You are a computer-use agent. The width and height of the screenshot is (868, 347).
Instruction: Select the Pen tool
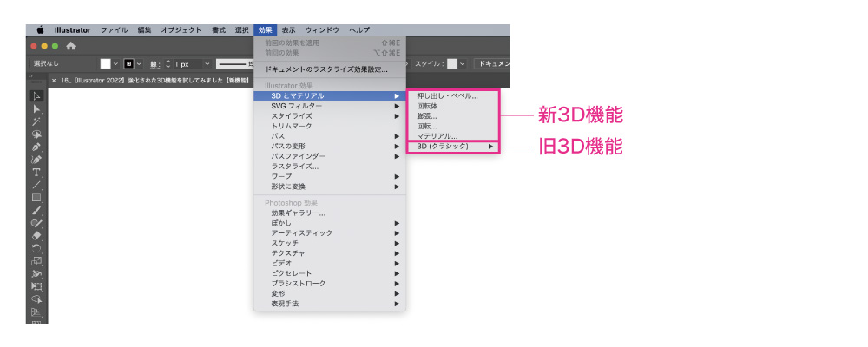[x=36, y=147]
